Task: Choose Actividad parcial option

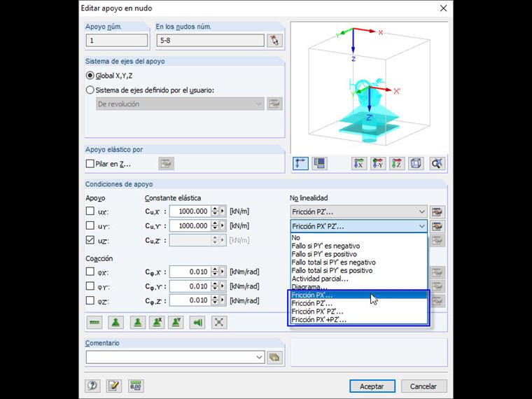Action: 359,279
